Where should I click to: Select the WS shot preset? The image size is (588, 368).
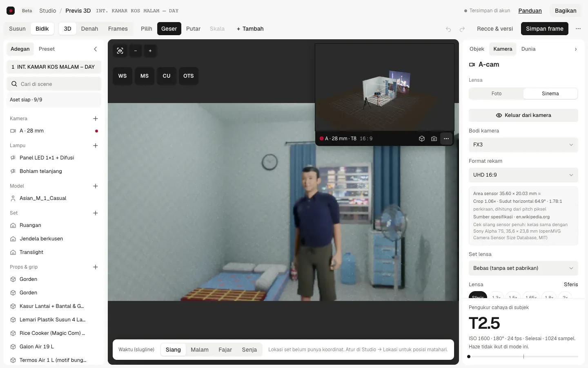tap(122, 76)
